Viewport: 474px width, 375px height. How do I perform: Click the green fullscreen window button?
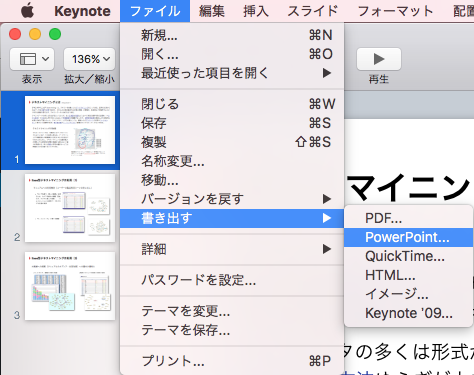tap(55, 34)
